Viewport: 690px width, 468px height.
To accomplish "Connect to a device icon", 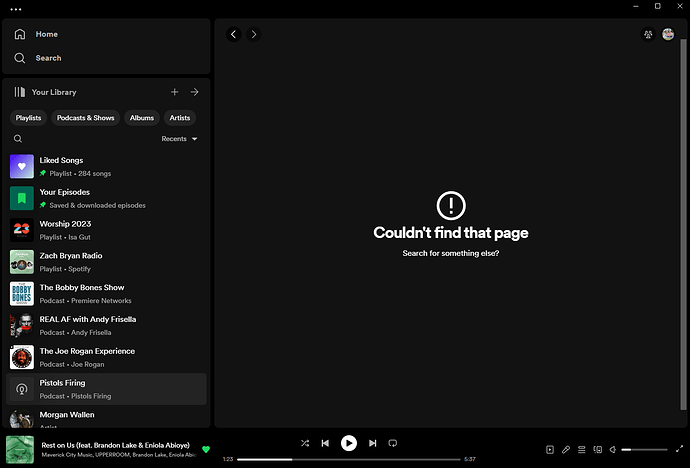I will coord(597,450).
